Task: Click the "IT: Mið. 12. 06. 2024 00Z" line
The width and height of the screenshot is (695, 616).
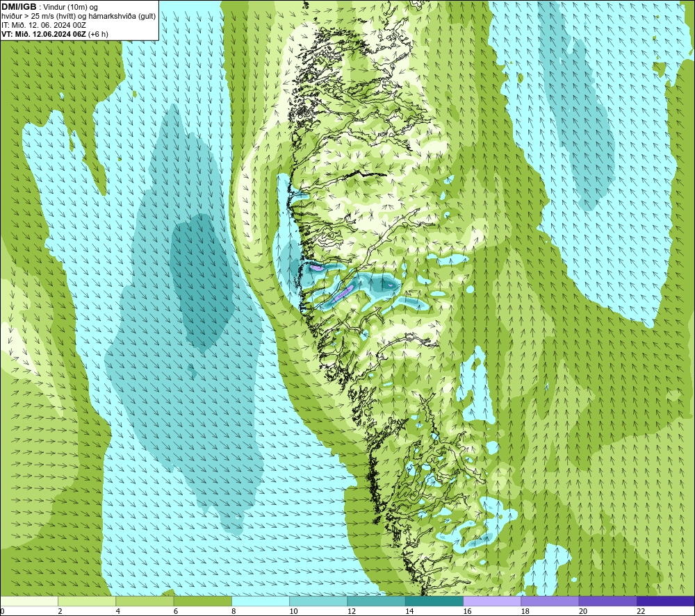Action: coord(43,25)
